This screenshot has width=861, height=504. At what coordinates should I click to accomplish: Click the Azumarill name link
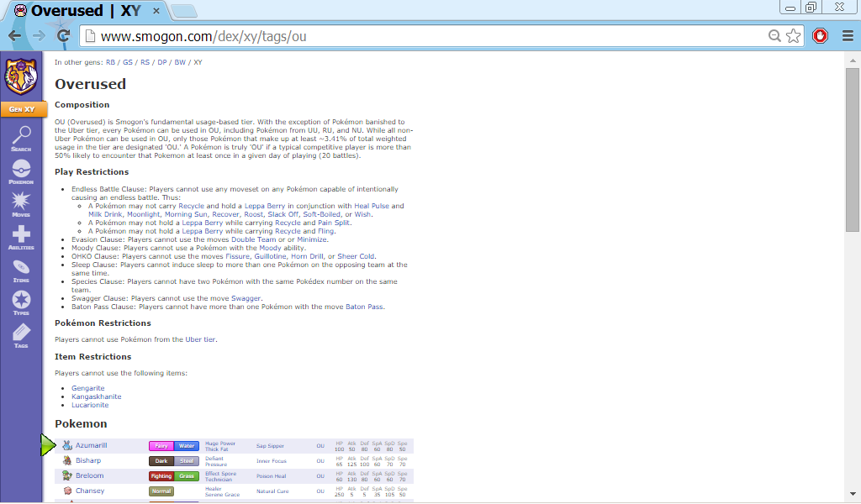[x=91, y=445]
